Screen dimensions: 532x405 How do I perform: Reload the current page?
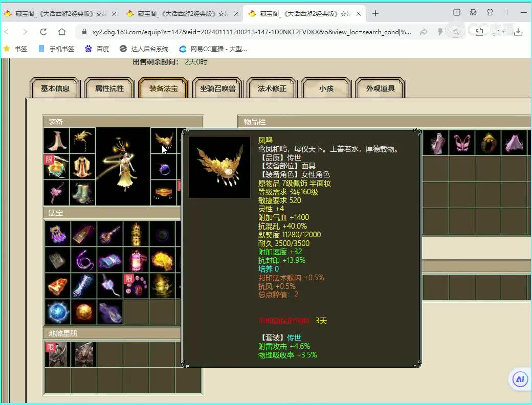[x=43, y=32]
